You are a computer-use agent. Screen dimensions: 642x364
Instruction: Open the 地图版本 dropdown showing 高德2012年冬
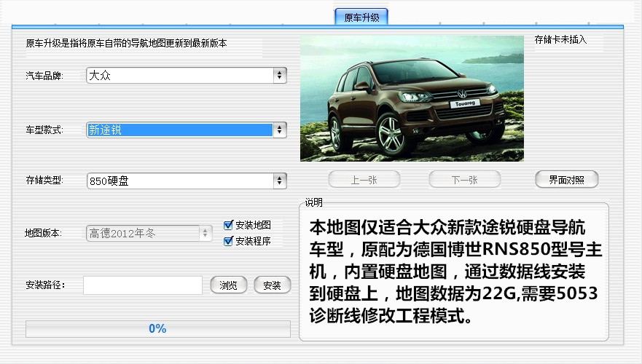(149, 233)
